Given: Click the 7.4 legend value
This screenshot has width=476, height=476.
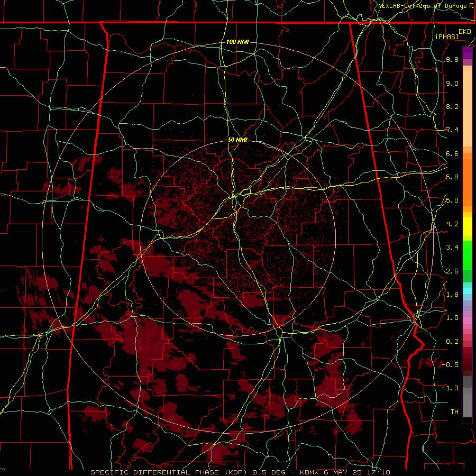Looking at the screenshot, I should point(452,130).
